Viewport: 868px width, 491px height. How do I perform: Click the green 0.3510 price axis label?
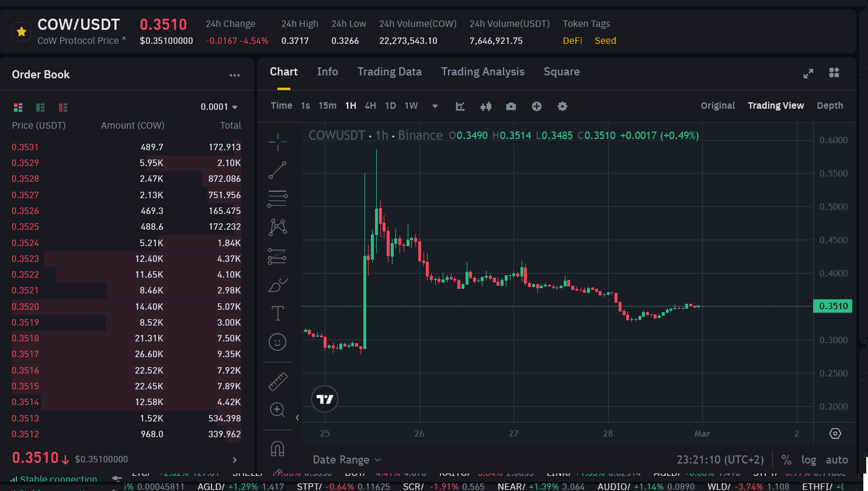coord(833,306)
